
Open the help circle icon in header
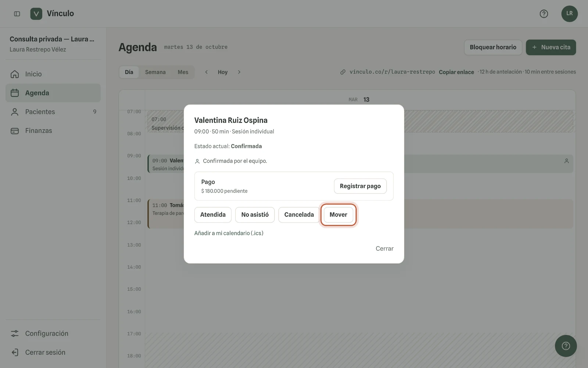pyautogui.click(x=544, y=14)
